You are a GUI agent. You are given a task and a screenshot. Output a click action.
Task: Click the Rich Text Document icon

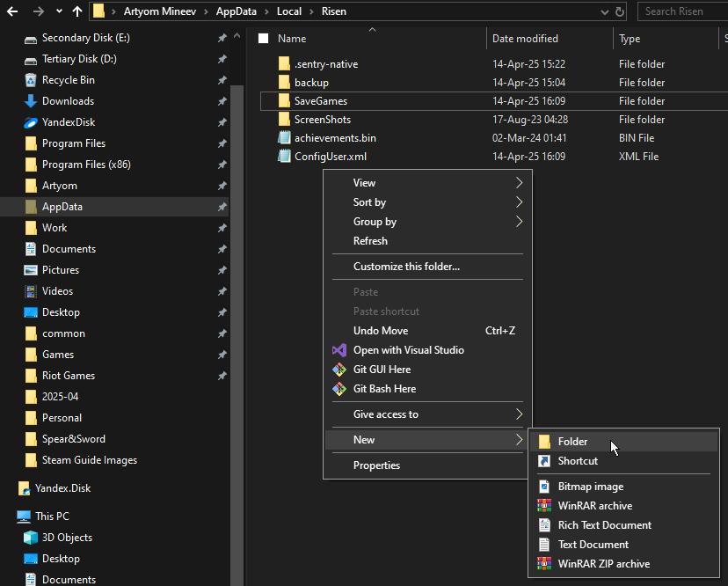click(544, 525)
